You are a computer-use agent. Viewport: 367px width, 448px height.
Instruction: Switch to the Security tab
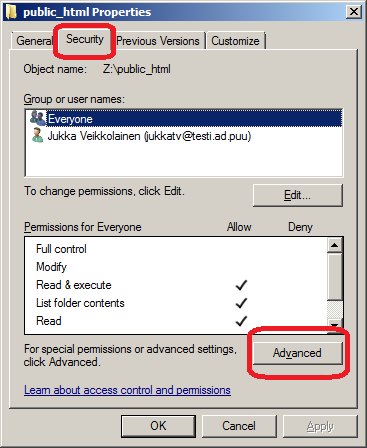[85, 39]
